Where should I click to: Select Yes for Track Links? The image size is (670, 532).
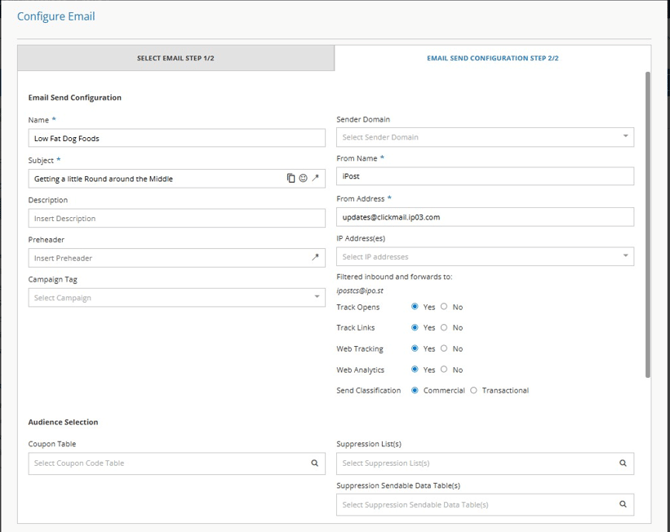pos(414,327)
